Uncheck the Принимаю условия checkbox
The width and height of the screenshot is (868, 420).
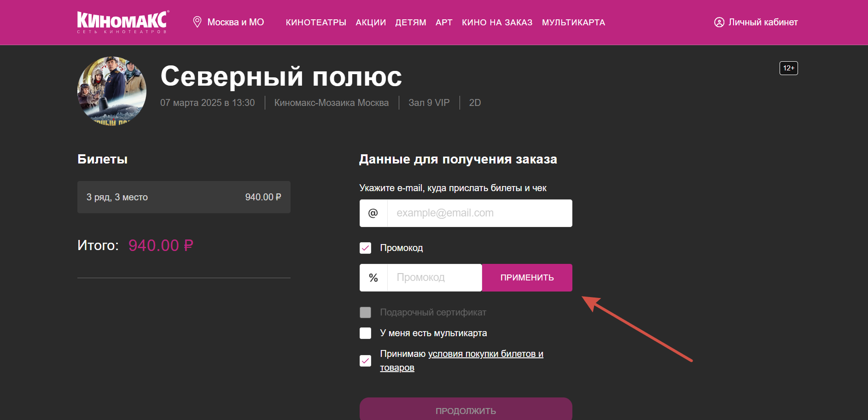(x=365, y=361)
